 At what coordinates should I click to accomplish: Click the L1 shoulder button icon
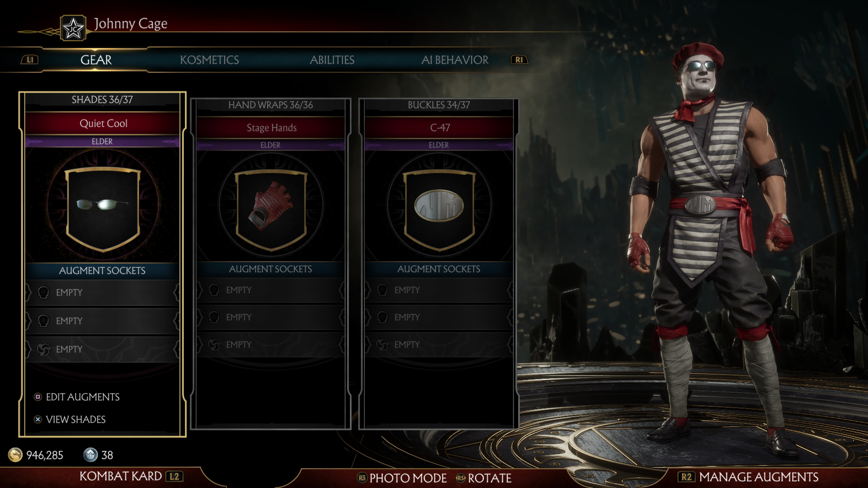[30, 60]
